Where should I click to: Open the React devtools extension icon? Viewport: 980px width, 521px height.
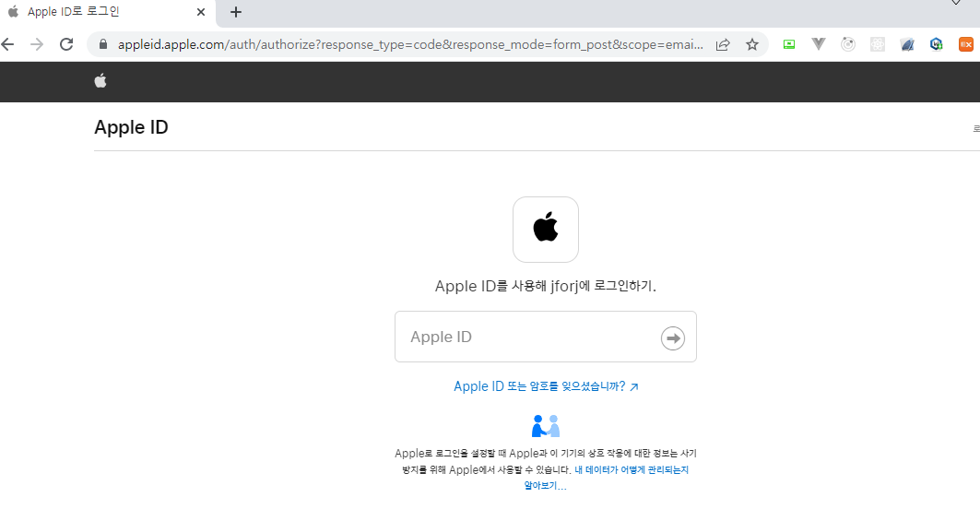[x=878, y=44]
